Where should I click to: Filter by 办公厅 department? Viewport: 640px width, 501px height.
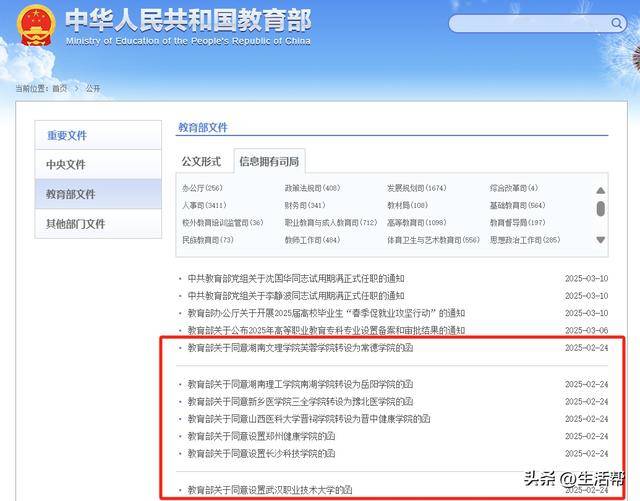[x=202, y=188]
